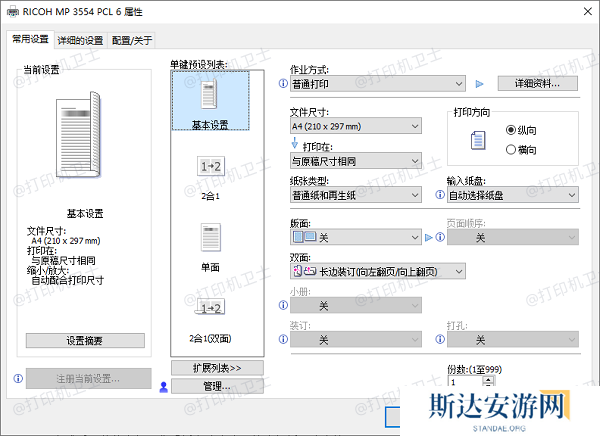Switch to the 配置/关于 tab

[132, 40]
